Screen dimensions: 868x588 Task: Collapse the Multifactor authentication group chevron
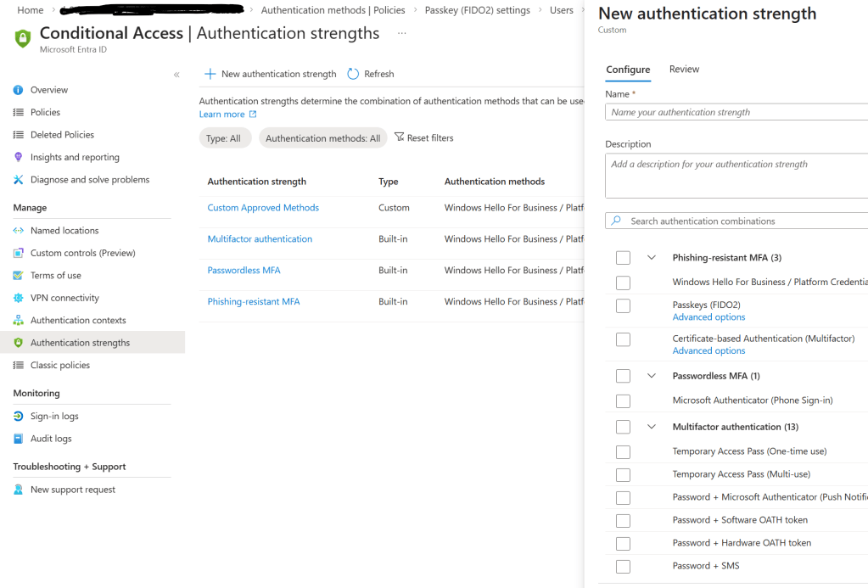[x=652, y=427]
